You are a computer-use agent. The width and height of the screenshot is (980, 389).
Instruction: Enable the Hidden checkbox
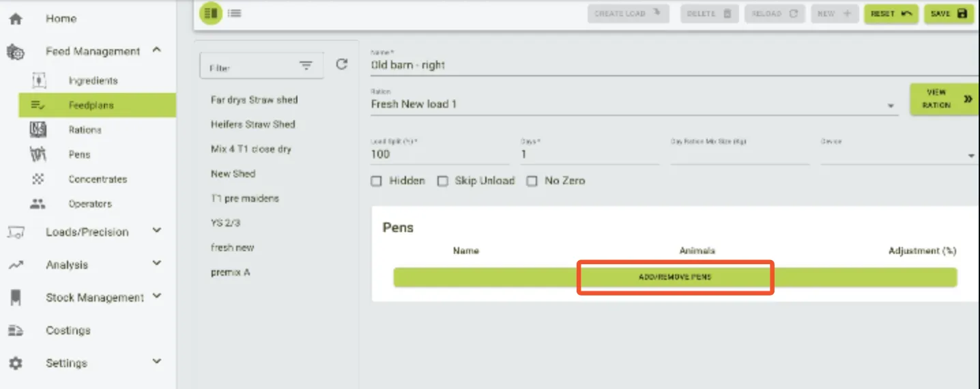[376, 182]
